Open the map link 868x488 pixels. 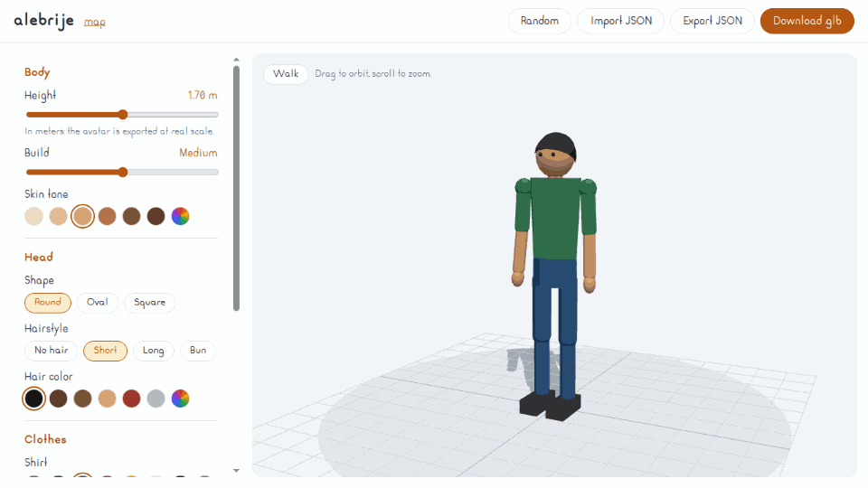pos(95,22)
